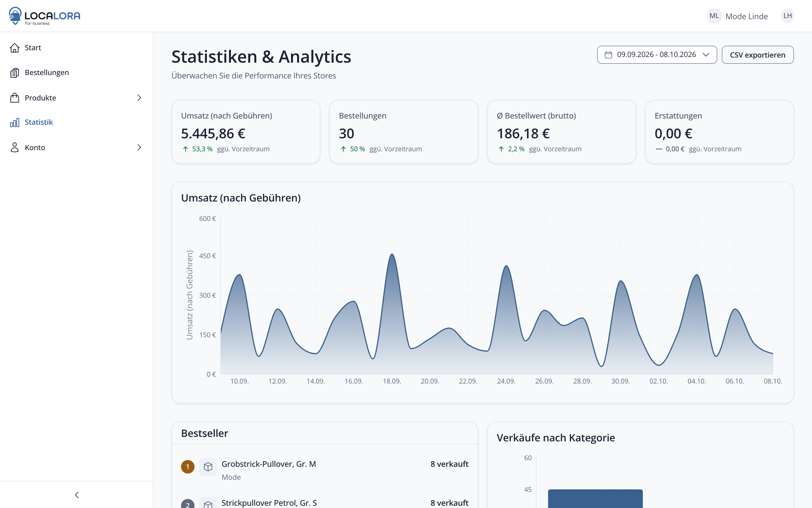This screenshot has width=812, height=508.
Task: Click the 2,2 % change indicator
Action: (511, 149)
